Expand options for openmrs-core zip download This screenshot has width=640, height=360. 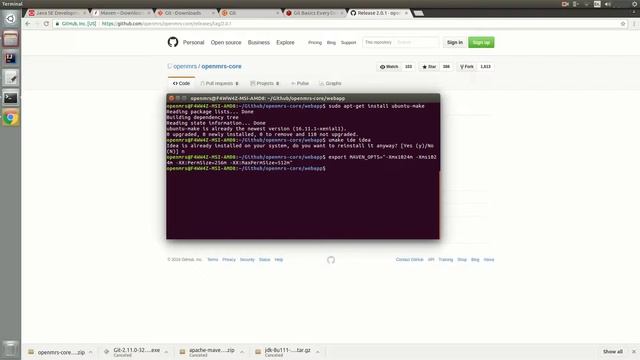91,352
